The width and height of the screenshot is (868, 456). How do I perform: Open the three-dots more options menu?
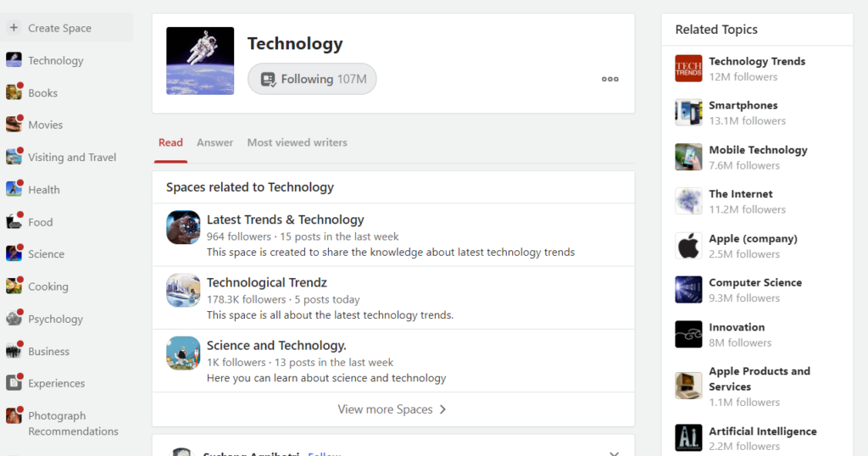point(610,79)
